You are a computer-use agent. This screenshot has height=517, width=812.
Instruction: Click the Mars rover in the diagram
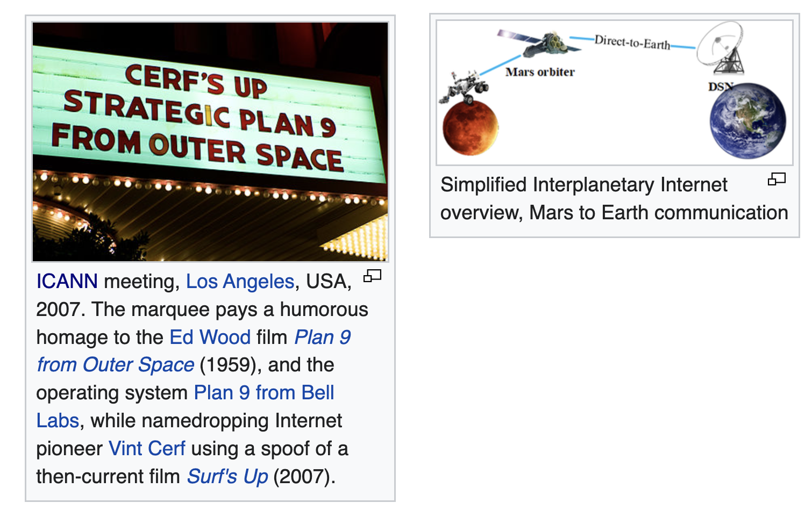point(463,87)
